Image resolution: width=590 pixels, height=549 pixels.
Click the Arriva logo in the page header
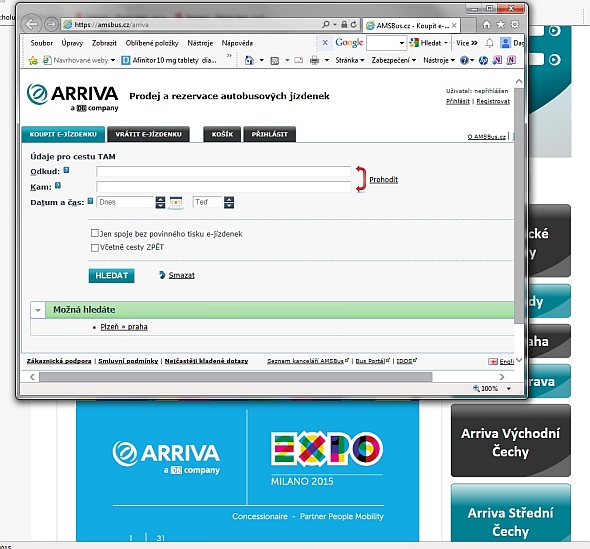73,97
